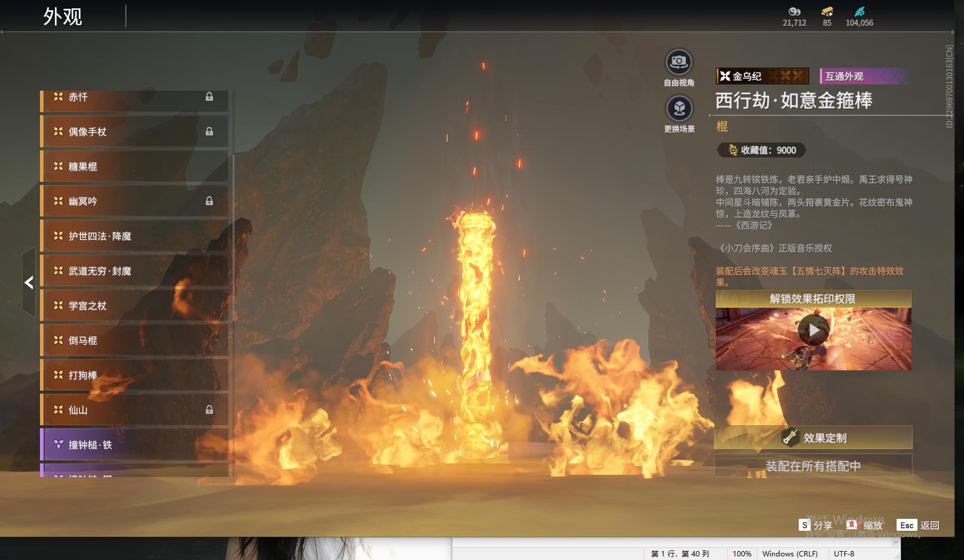The width and height of the screenshot is (964, 560).
Task: Click the 缩放 zoom button
Action: click(x=864, y=525)
